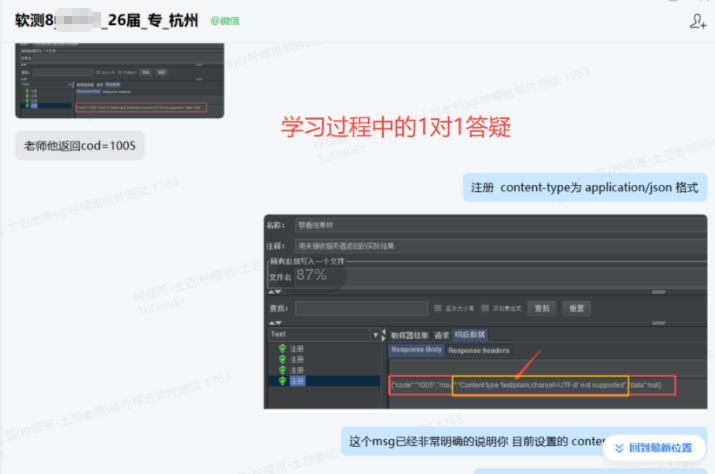Click the second 注册 green shield icon

pos(283,360)
